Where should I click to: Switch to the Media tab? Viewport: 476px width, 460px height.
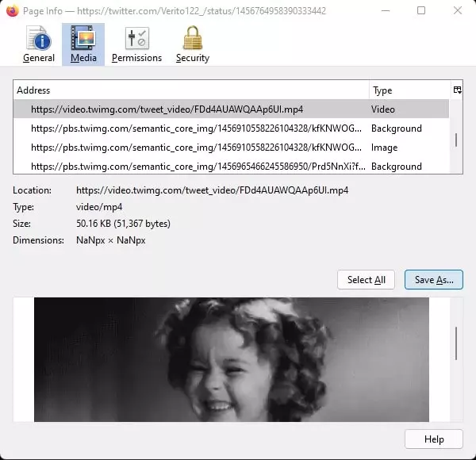pyautogui.click(x=83, y=44)
